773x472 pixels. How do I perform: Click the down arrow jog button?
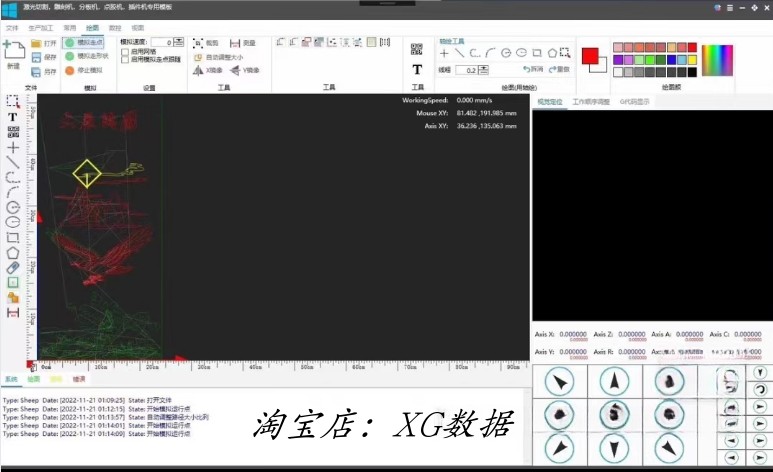614,448
